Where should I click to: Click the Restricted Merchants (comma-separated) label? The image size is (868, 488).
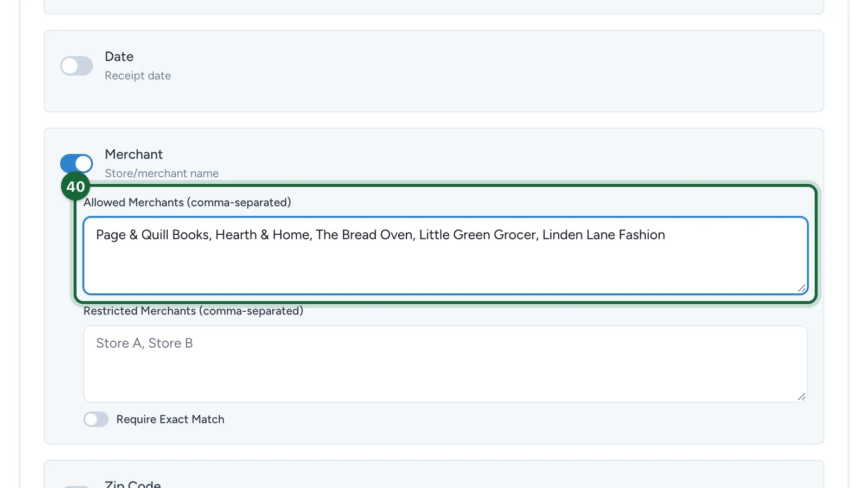193,311
